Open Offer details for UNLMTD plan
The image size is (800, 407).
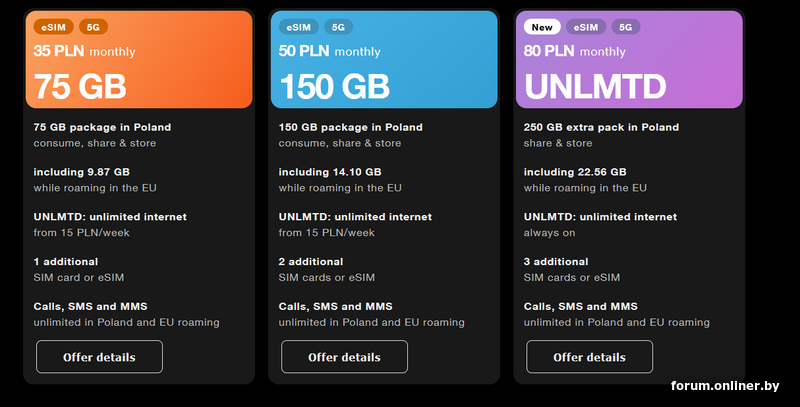[589, 357]
